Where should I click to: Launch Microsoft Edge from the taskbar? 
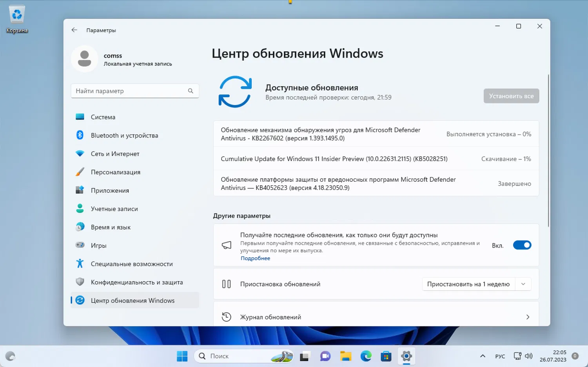coord(366,356)
